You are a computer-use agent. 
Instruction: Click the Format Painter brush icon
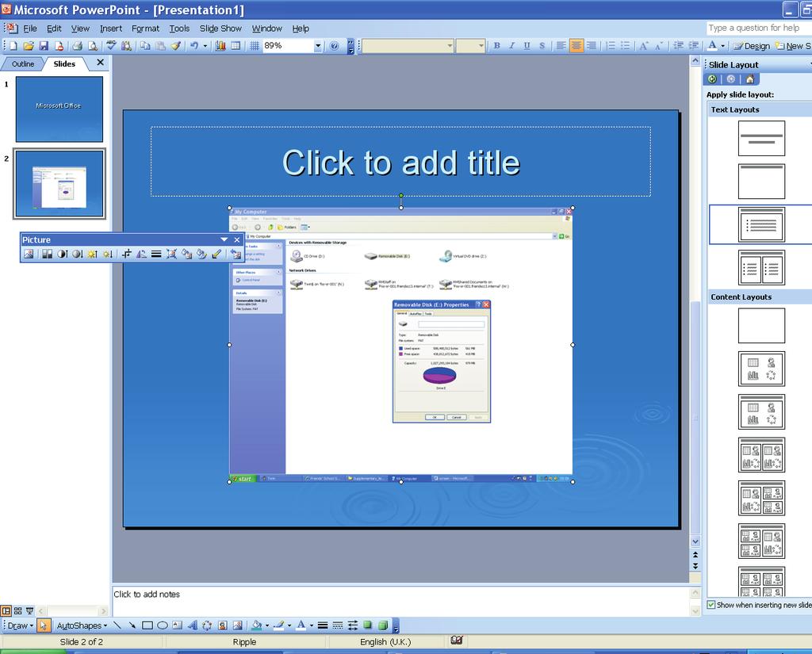click(176, 46)
